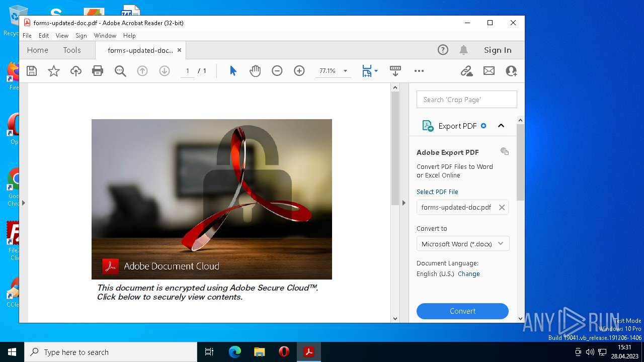Click the current page number field

(x=188, y=71)
